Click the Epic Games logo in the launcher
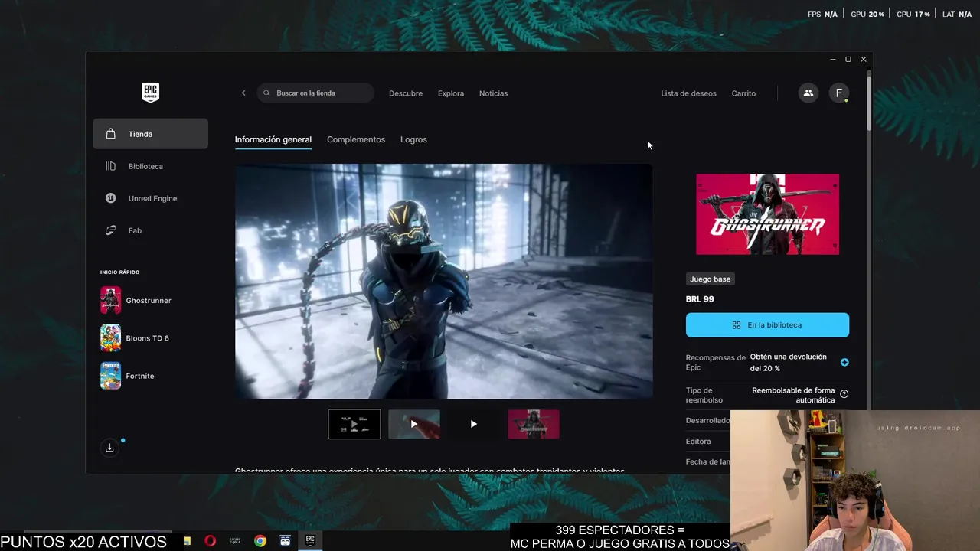980x551 pixels. [x=150, y=93]
